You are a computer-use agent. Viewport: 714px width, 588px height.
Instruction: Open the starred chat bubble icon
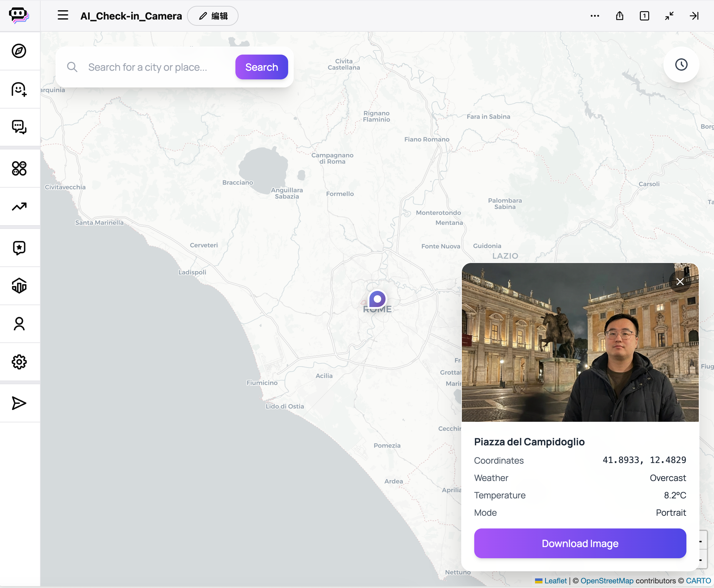[19, 247]
